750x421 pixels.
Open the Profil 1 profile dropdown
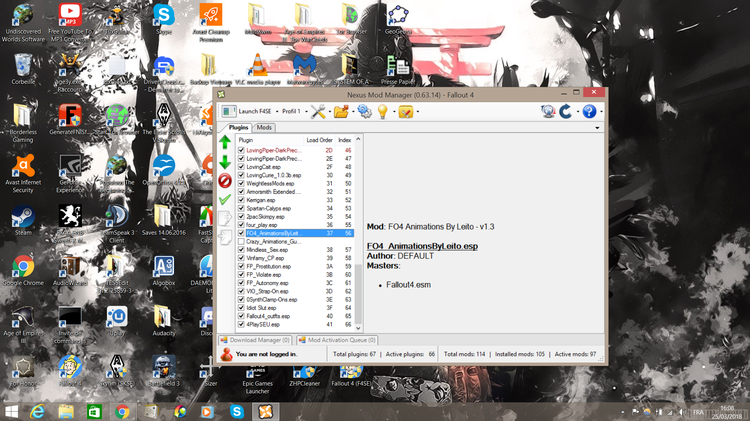294,111
